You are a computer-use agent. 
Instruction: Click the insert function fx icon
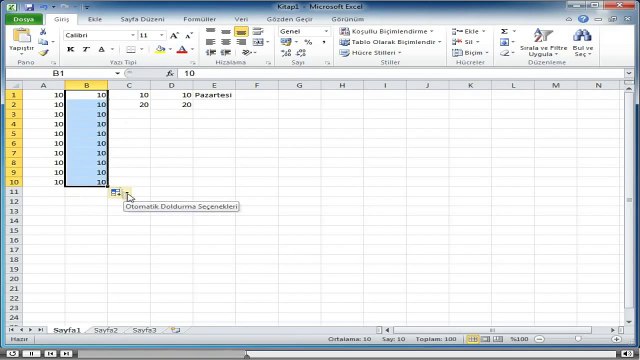coord(170,73)
